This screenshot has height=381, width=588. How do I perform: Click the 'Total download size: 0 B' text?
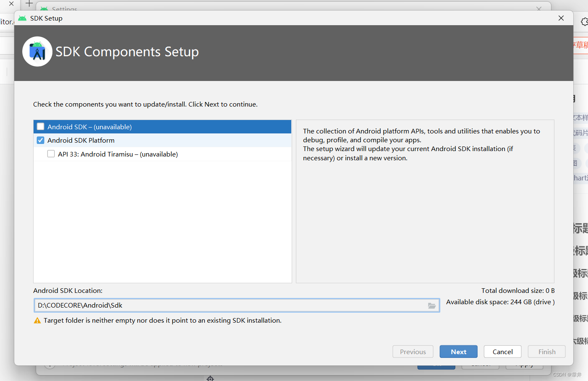[518, 290]
